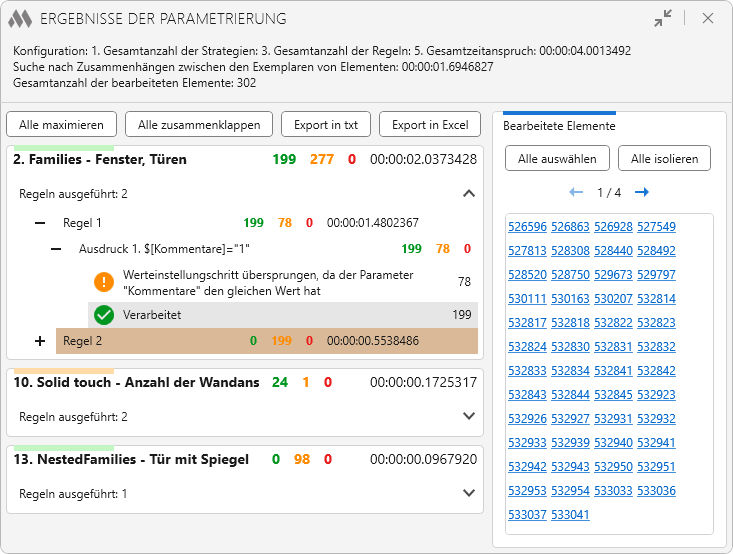Click Alle isolieren button
The image size is (733, 554).
[x=664, y=158]
